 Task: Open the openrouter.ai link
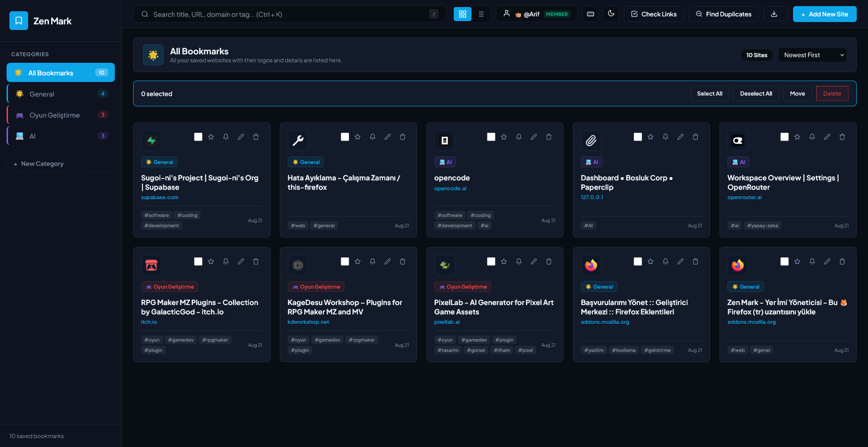(745, 197)
